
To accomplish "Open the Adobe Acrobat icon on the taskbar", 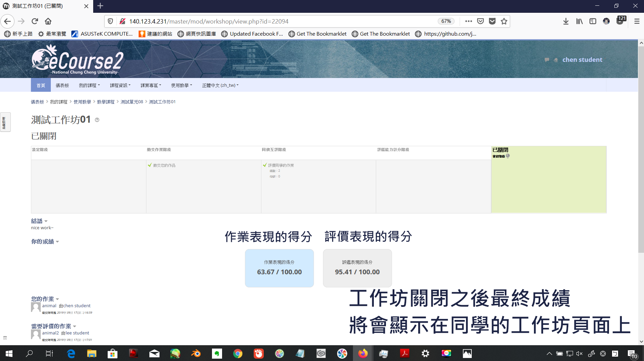I will [x=404, y=353].
